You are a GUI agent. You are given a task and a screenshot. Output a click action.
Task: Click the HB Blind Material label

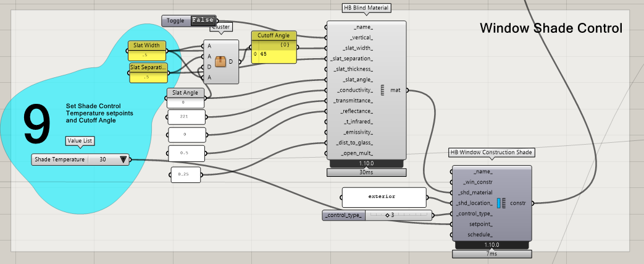(x=366, y=8)
